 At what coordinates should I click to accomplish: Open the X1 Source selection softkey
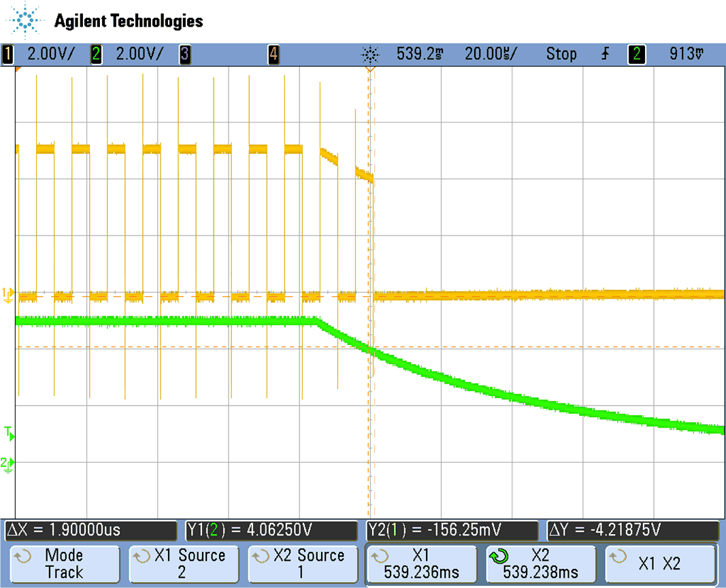184,563
